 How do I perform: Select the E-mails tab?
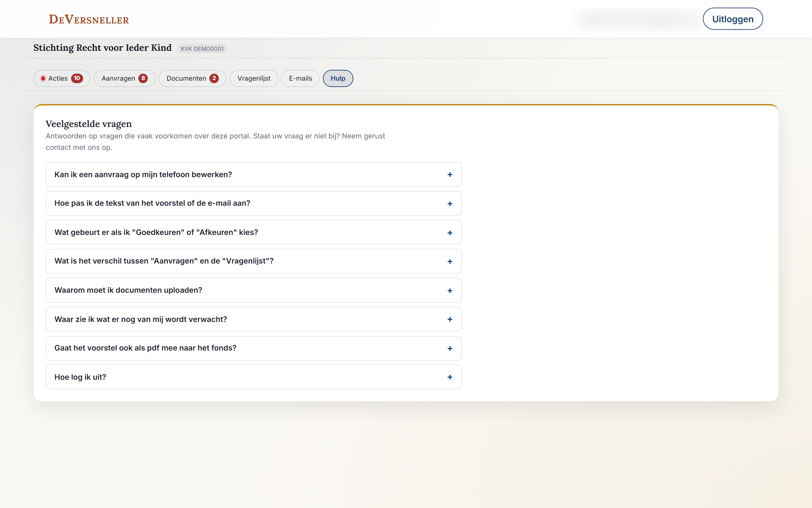pyautogui.click(x=300, y=78)
